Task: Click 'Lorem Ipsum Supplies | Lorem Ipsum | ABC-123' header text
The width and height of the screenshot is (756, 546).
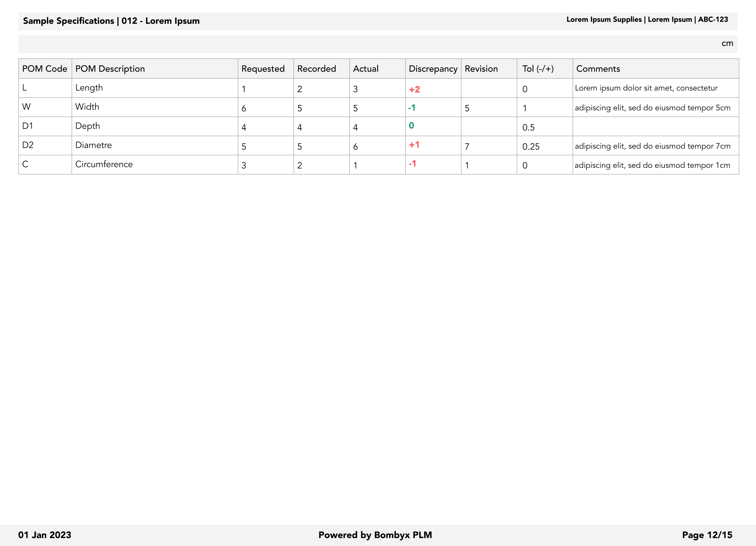Action: click(647, 20)
